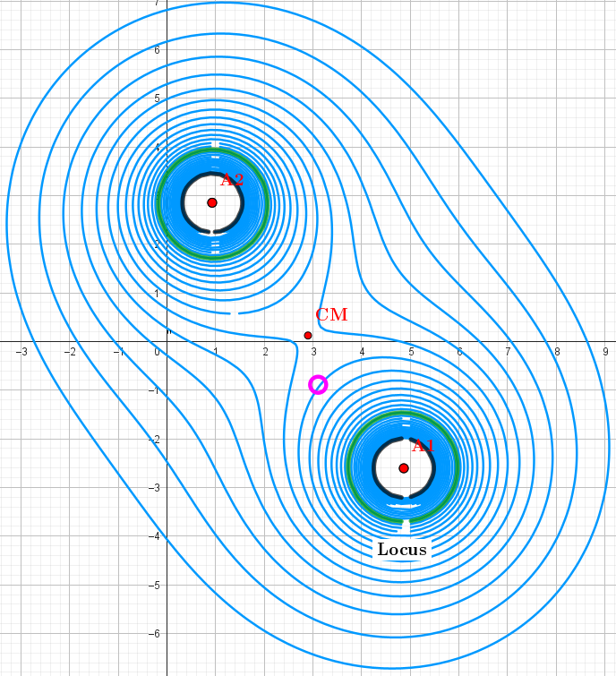The width and height of the screenshot is (616, 676).
Task: Click y-axis tick label 6
Action: (x=157, y=50)
